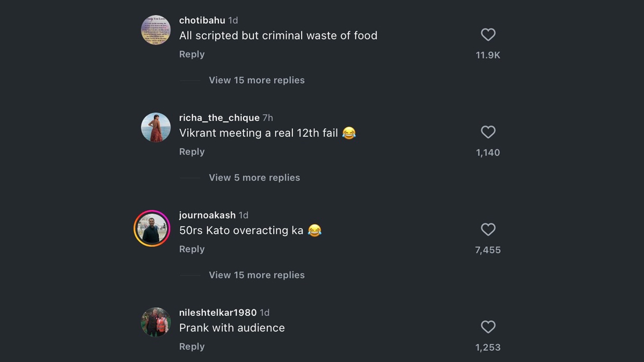Open nileshtelkar1980 username link

(218, 313)
